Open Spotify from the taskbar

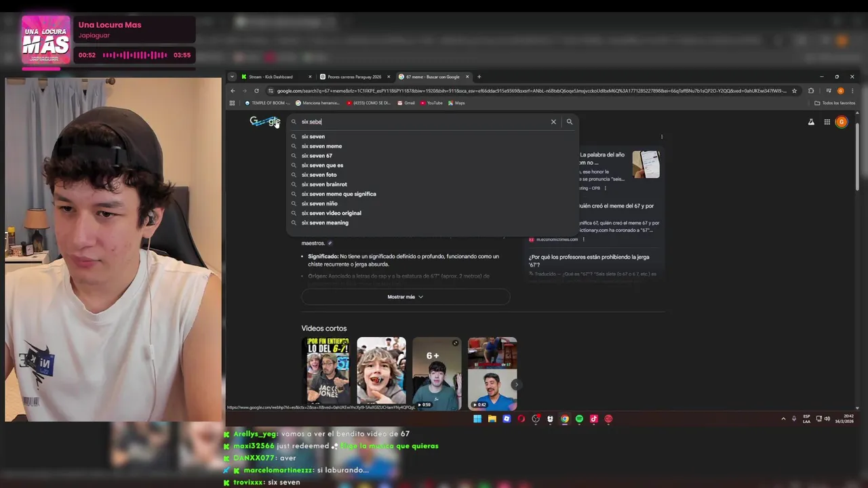click(x=579, y=419)
